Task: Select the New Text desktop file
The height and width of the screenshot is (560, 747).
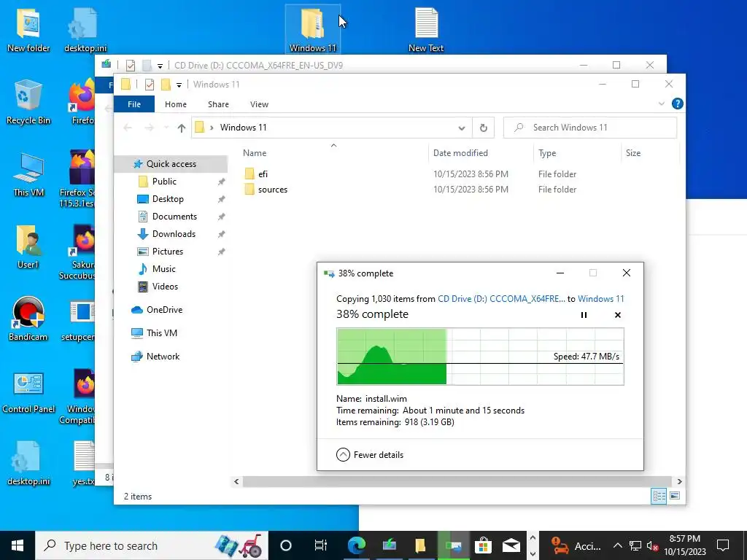Action: pyautogui.click(x=426, y=29)
